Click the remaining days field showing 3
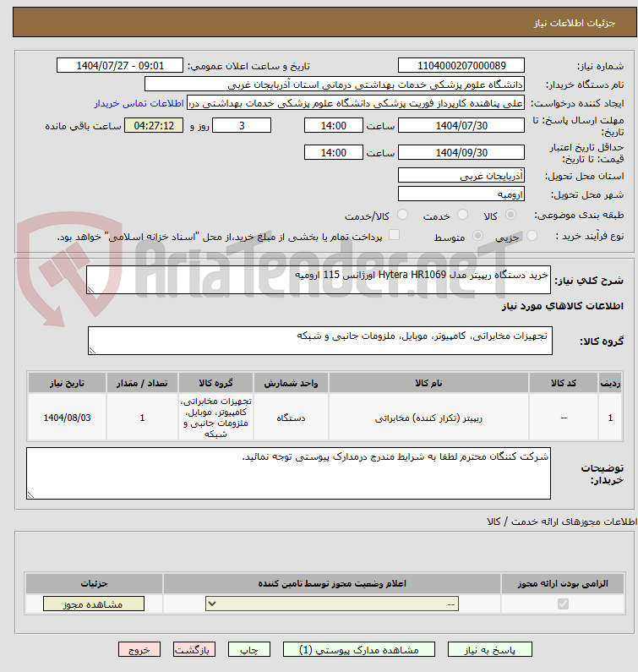The width and height of the screenshot is (638, 672). pyautogui.click(x=242, y=126)
